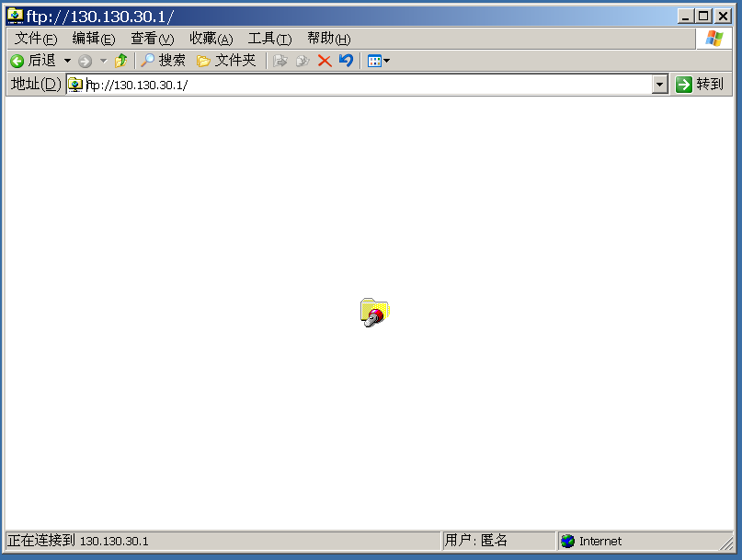Open the Forward history dropdown arrow

(104, 61)
